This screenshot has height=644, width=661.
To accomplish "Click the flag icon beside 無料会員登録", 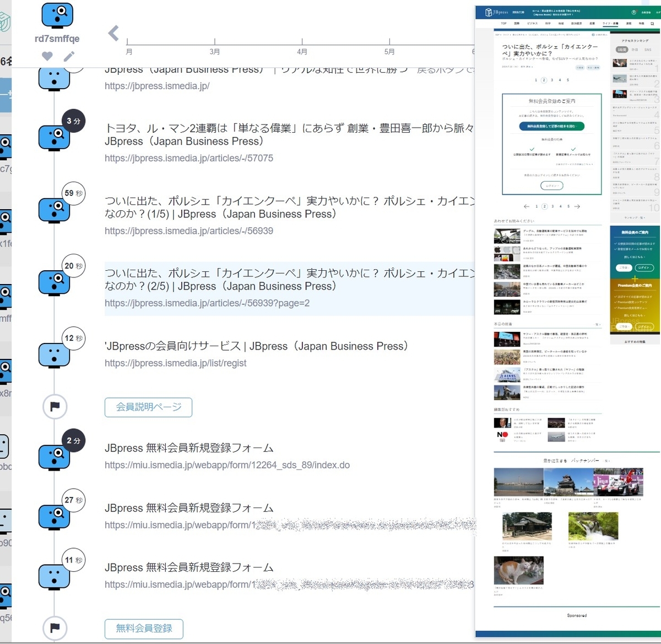I will click(55, 628).
